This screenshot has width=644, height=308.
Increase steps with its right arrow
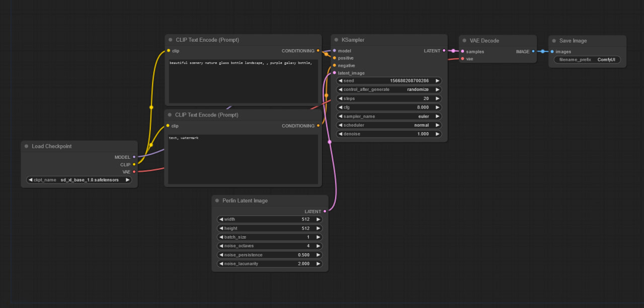pos(437,98)
